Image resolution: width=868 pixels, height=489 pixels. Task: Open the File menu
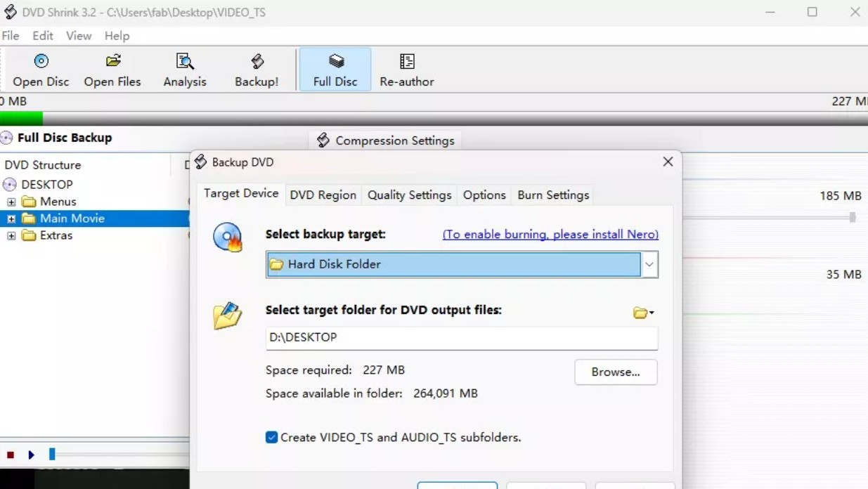pos(11,36)
